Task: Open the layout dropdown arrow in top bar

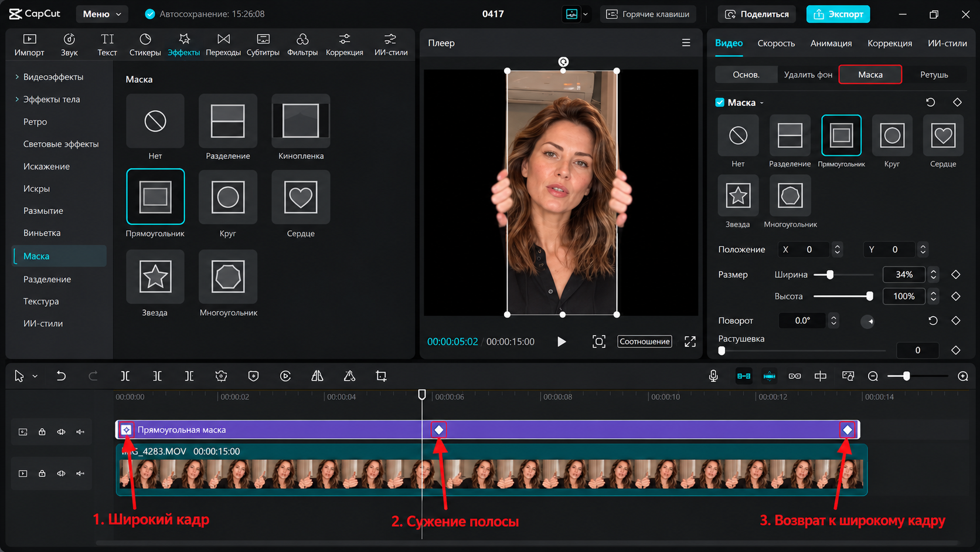Action: [x=585, y=14]
